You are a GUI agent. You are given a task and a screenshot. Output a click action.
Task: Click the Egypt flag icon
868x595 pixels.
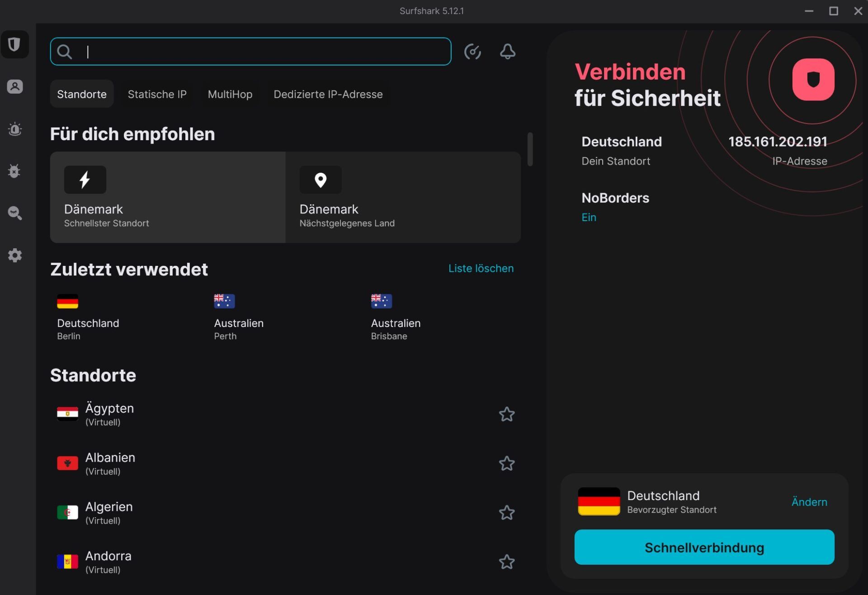click(67, 414)
